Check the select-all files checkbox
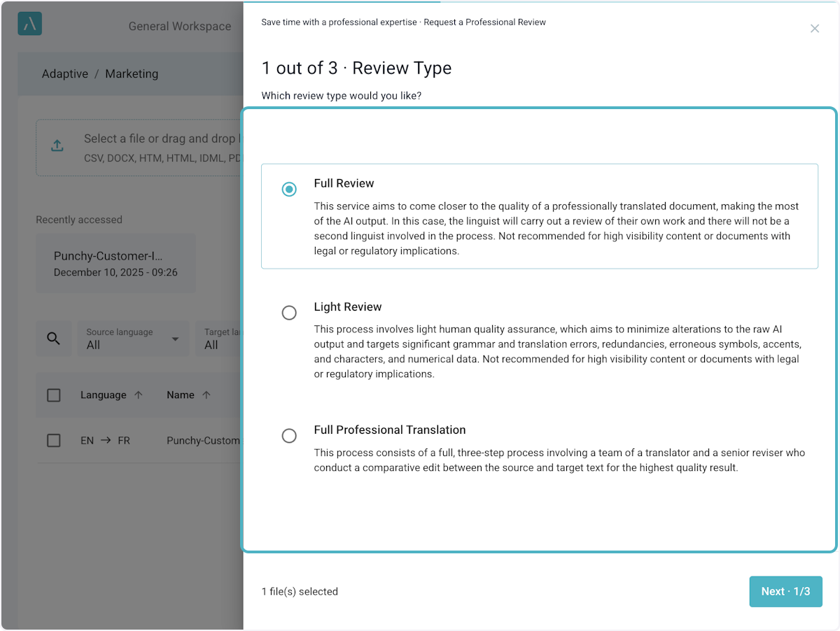840x631 pixels. click(x=54, y=395)
